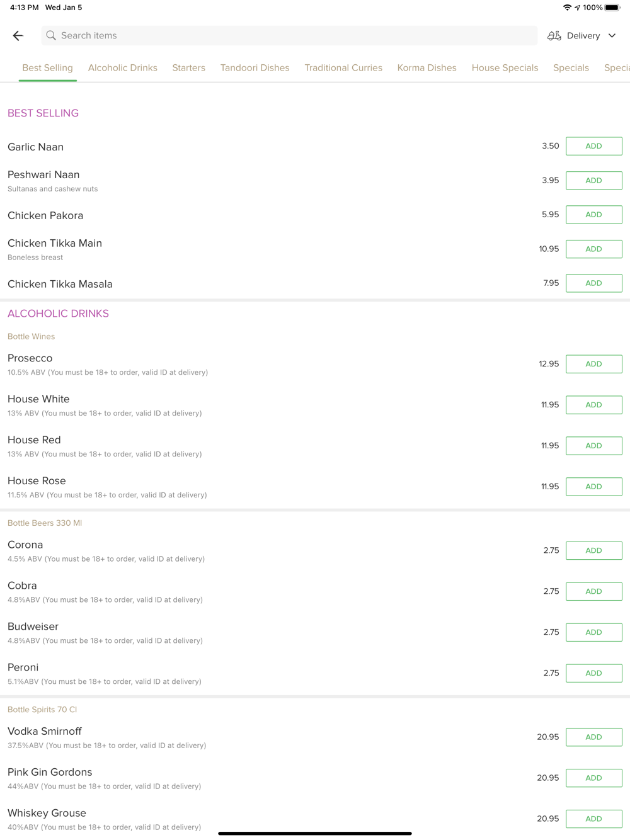Expand the Delivery dropdown chevron
Image resolution: width=630 pixels, height=840 pixels.
click(x=612, y=36)
